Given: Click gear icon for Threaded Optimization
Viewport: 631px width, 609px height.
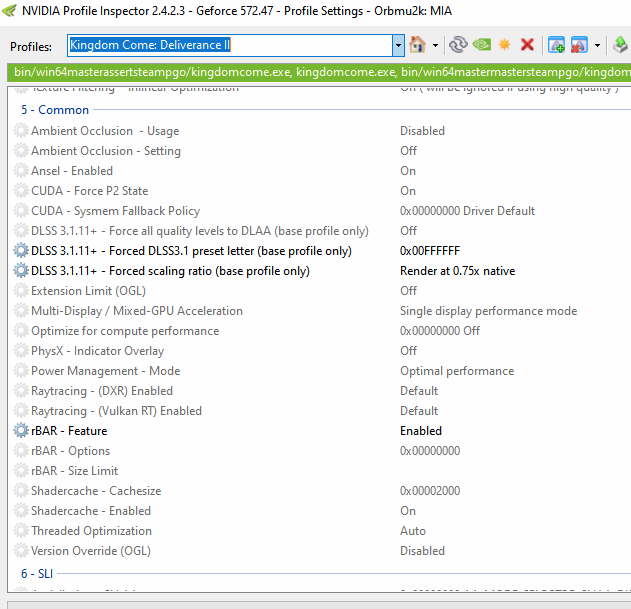Looking at the screenshot, I should [x=21, y=531].
